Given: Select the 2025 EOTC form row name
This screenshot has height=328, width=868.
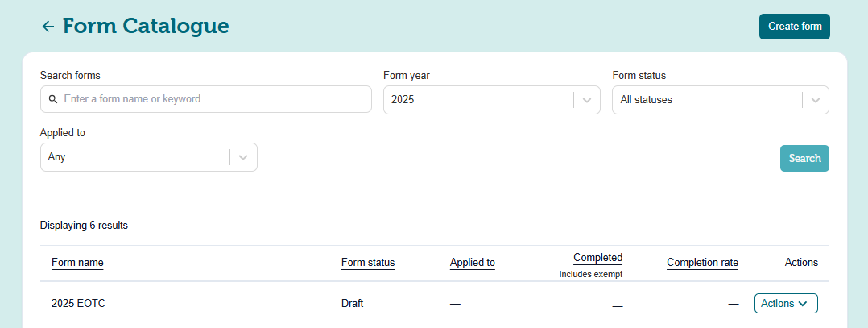Looking at the screenshot, I should click(x=78, y=304).
